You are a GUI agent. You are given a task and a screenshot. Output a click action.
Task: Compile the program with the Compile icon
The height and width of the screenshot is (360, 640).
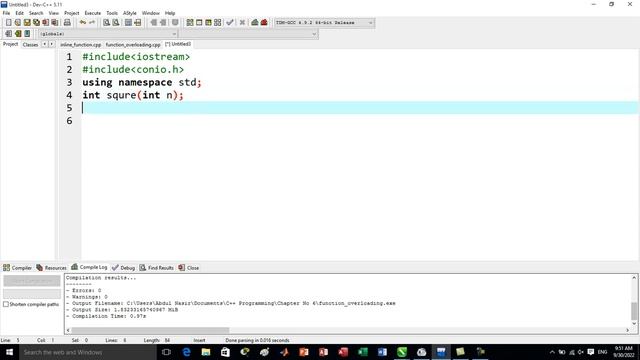tap(190, 23)
